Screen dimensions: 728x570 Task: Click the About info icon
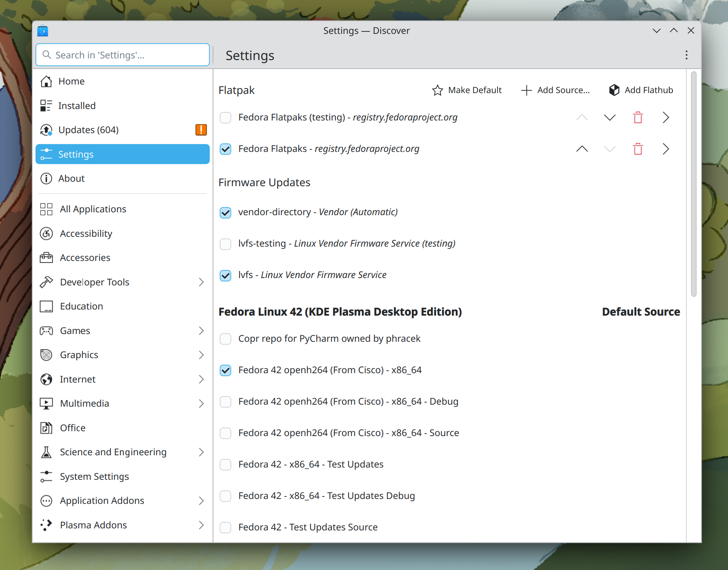46,178
